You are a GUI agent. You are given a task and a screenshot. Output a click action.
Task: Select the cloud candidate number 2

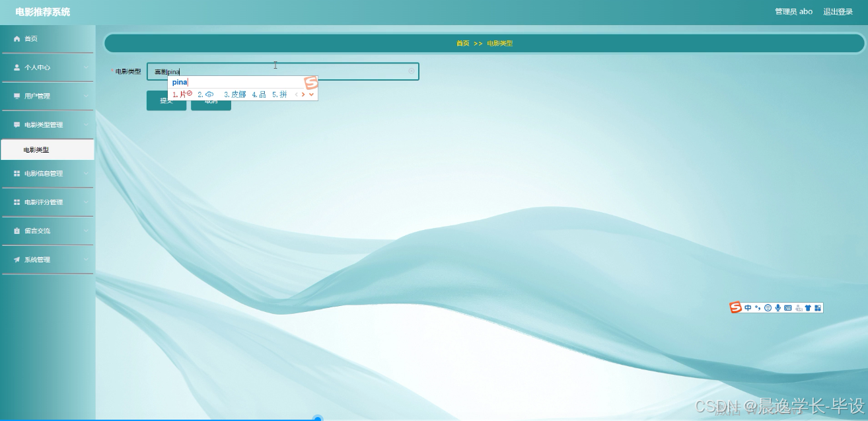click(205, 95)
